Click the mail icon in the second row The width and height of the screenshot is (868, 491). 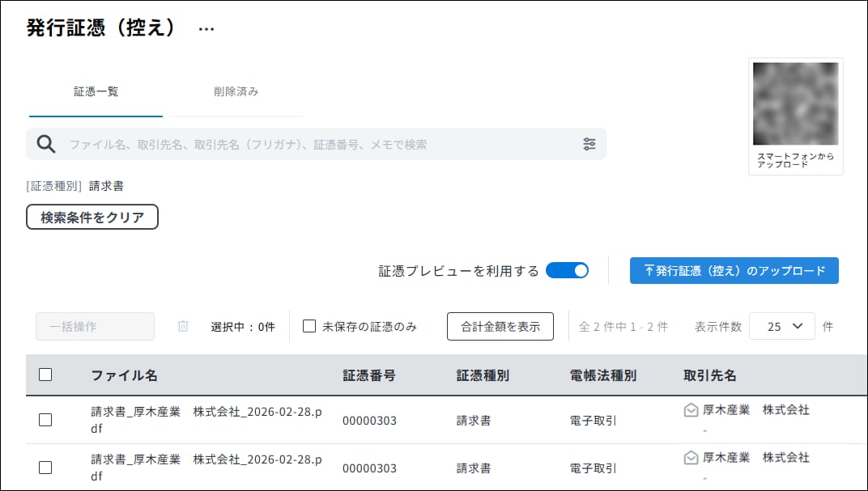pyautogui.click(x=691, y=458)
